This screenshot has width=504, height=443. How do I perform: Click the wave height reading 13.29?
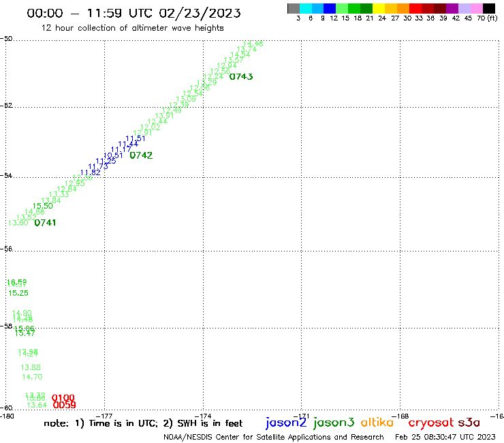point(206,82)
